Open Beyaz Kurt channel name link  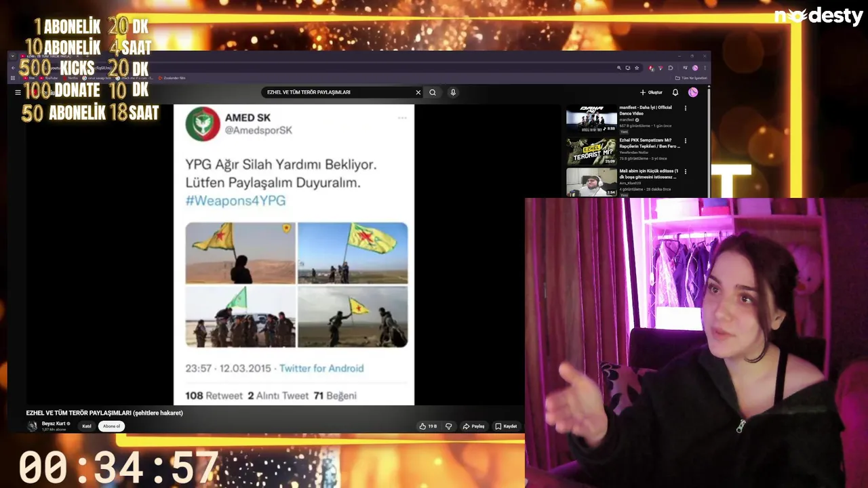click(x=54, y=424)
